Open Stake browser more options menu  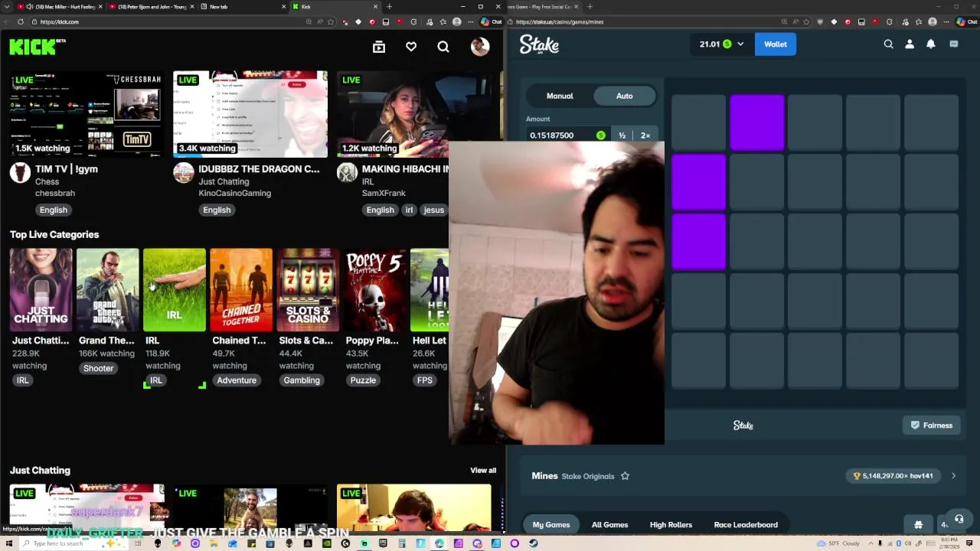pyautogui.click(x=946, y=21)
